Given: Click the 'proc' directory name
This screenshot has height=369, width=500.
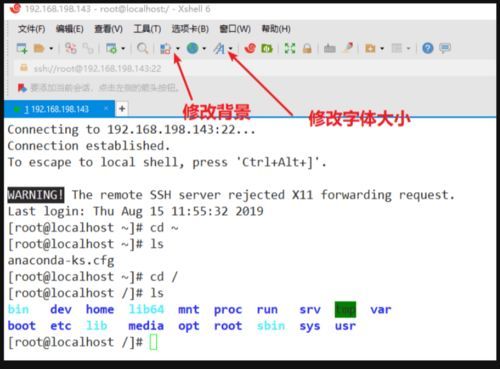Looking at the screenshot, I should coord(228,310).
